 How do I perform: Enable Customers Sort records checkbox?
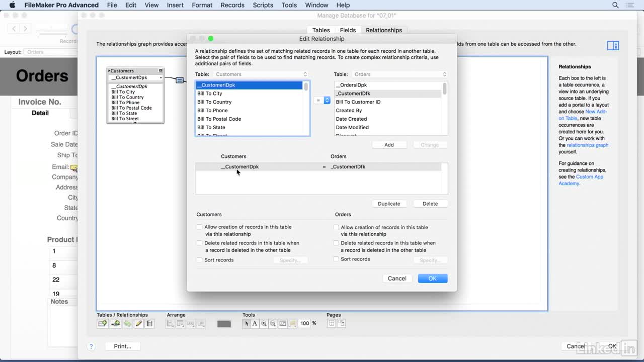(200, 260)
